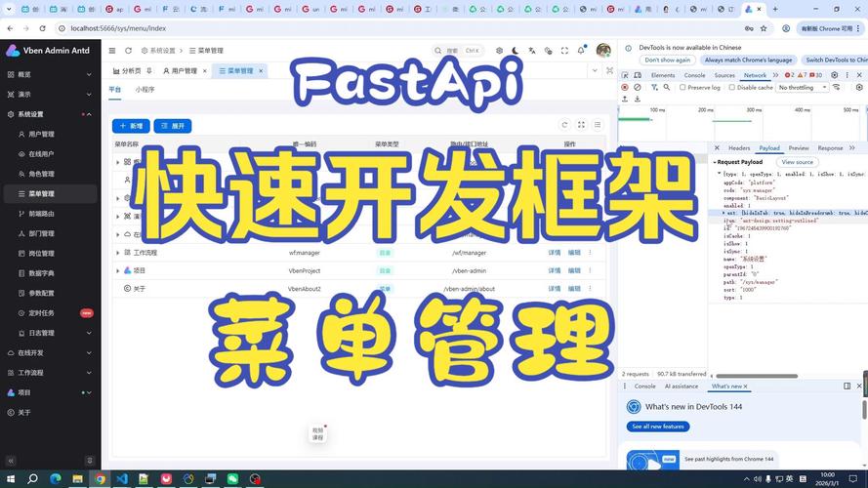Maximize content with the tab bar expand icon
The width and height of the screenshot is (868, 488).
(x=609, y=71)
